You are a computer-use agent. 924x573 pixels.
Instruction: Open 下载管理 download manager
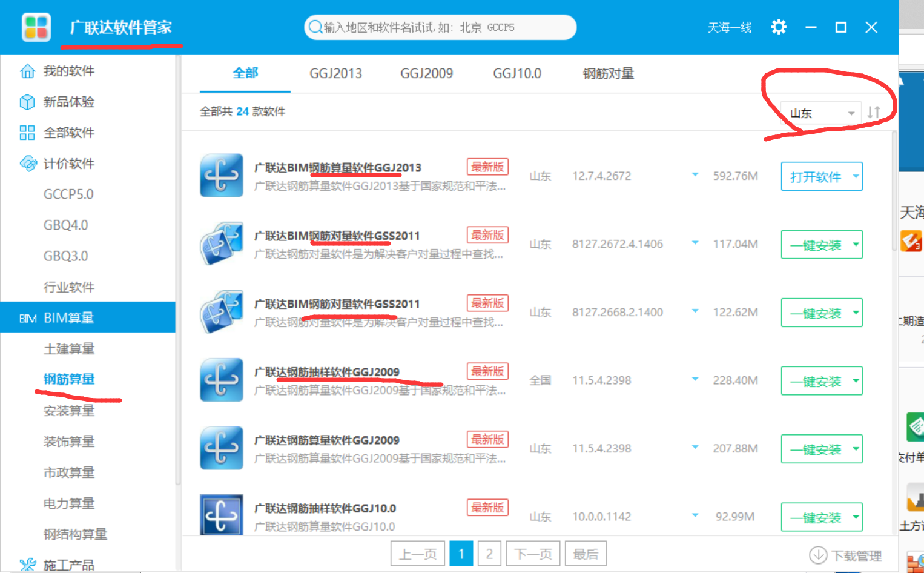[846, 555]
